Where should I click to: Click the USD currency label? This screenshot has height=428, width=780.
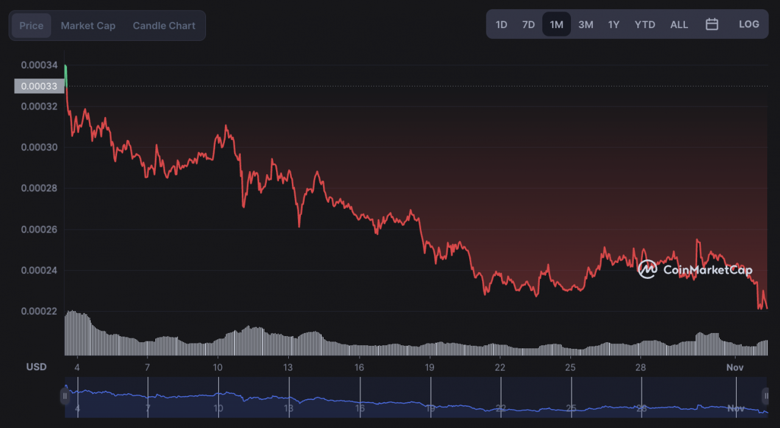click(36, 367)
